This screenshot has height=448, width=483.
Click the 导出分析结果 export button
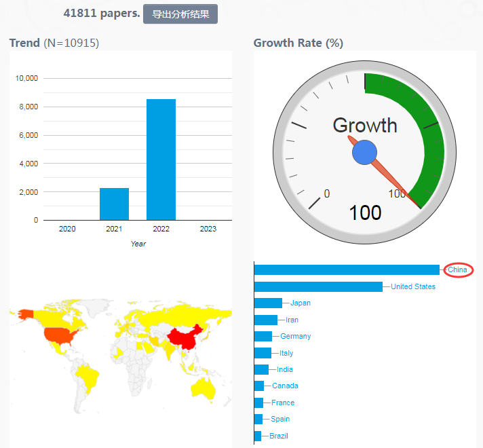(x=180, y=14)
